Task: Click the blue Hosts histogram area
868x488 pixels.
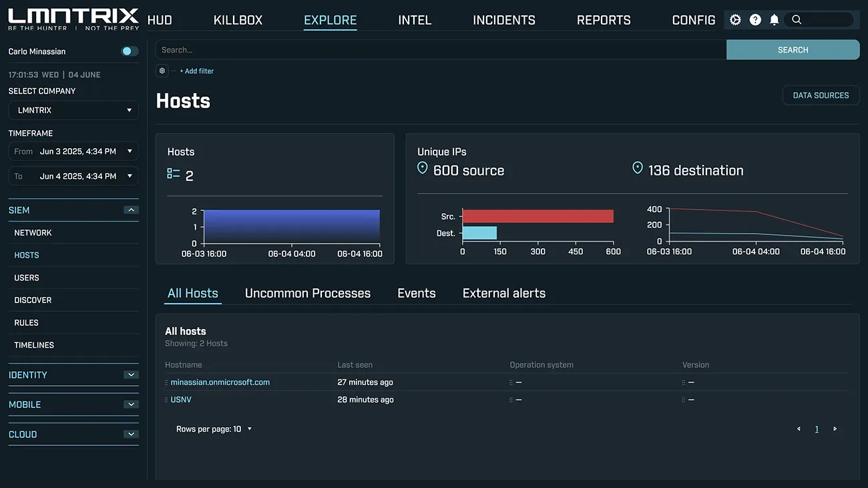Action: pyautogui.click(x=291, y=227)
